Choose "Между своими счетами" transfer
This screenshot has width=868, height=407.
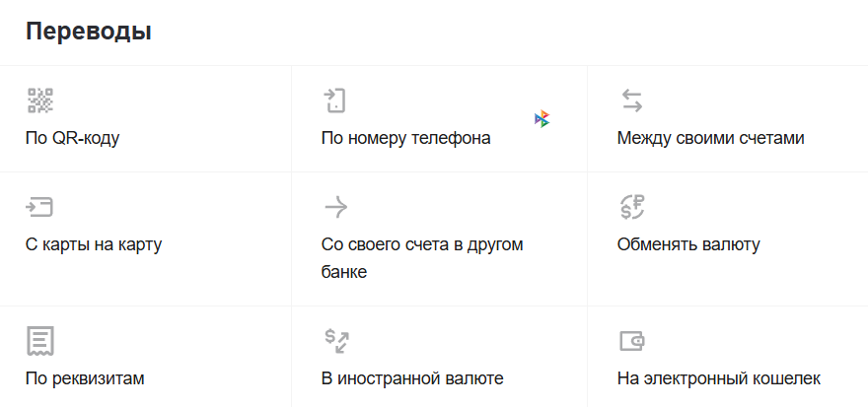pos(710,138)
